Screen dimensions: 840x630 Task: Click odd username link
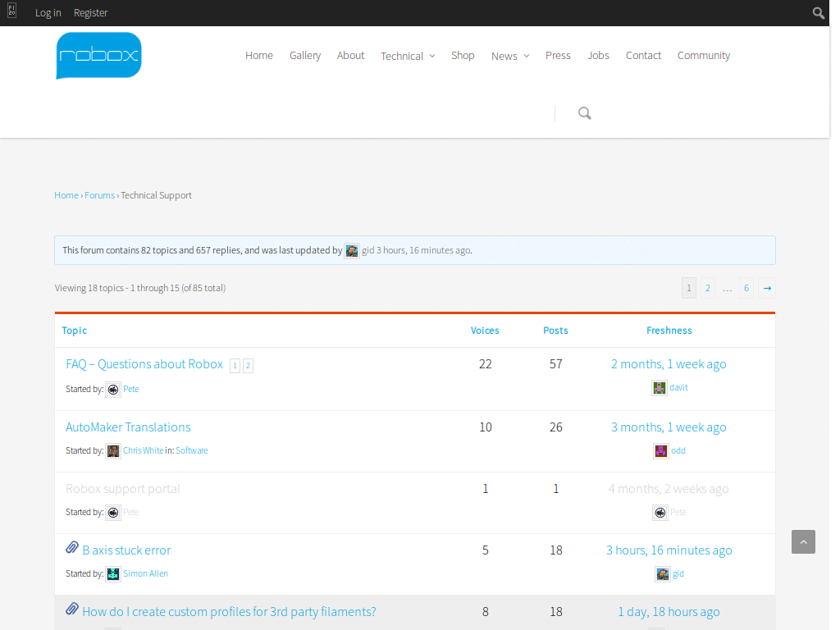tap(678, 451)
